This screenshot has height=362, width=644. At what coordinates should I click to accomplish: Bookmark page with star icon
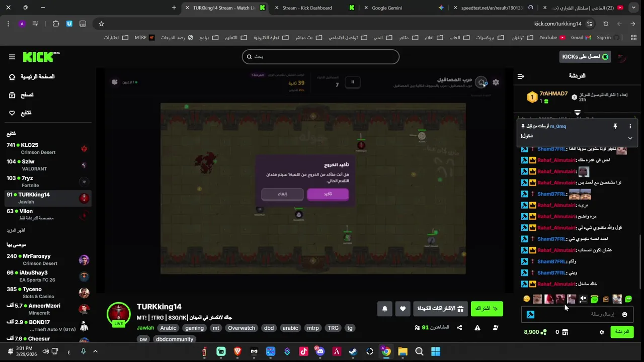pyautogui.click(x=101, y=24)
